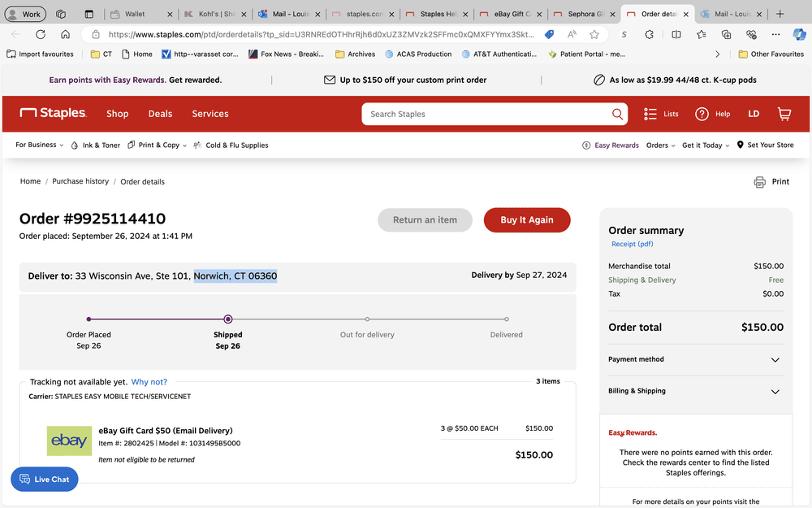Screen dimensions: 812x508
Task: Open the Receipt (pdf) link
Action: [633, 244]
